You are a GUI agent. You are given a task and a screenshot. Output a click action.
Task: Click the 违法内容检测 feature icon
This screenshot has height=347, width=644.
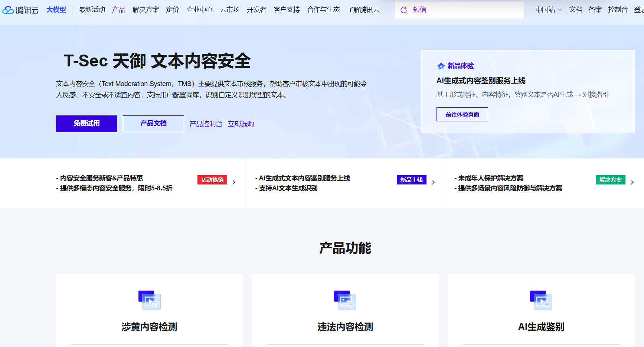(345, 300)
